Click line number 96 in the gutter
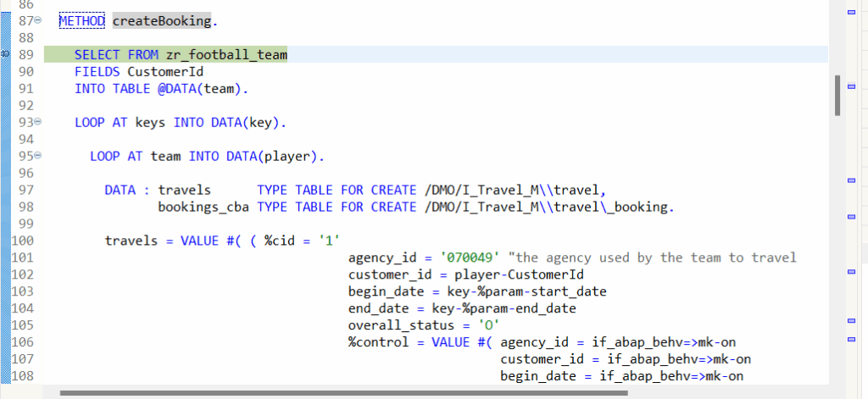 (25, 173)
